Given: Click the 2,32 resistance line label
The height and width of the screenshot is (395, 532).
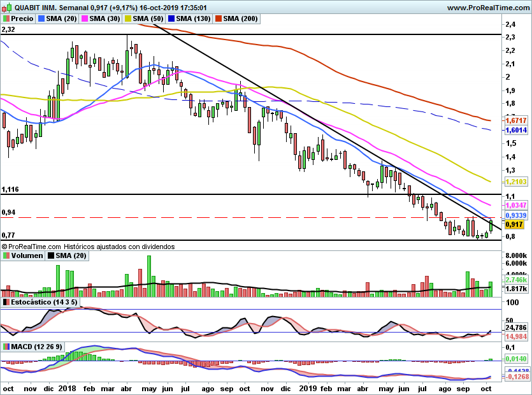Looking at the screenshot, I should [8, 29].
